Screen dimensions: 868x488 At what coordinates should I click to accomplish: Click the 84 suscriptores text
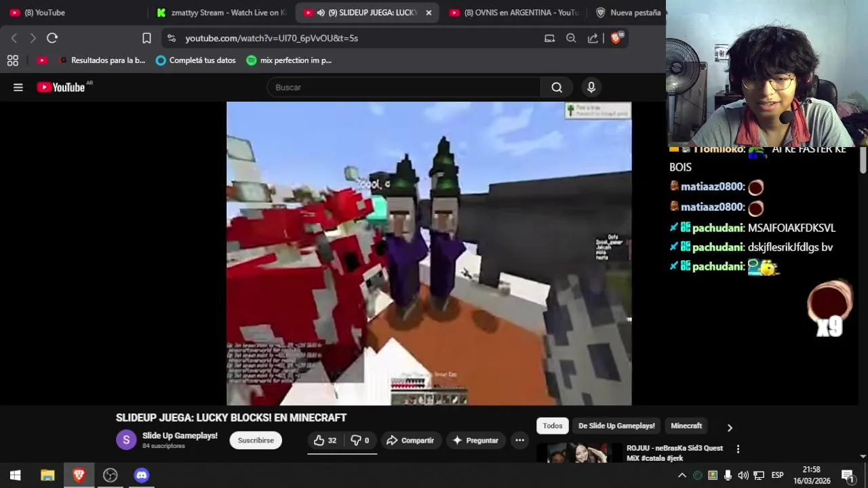click(163, 446)
